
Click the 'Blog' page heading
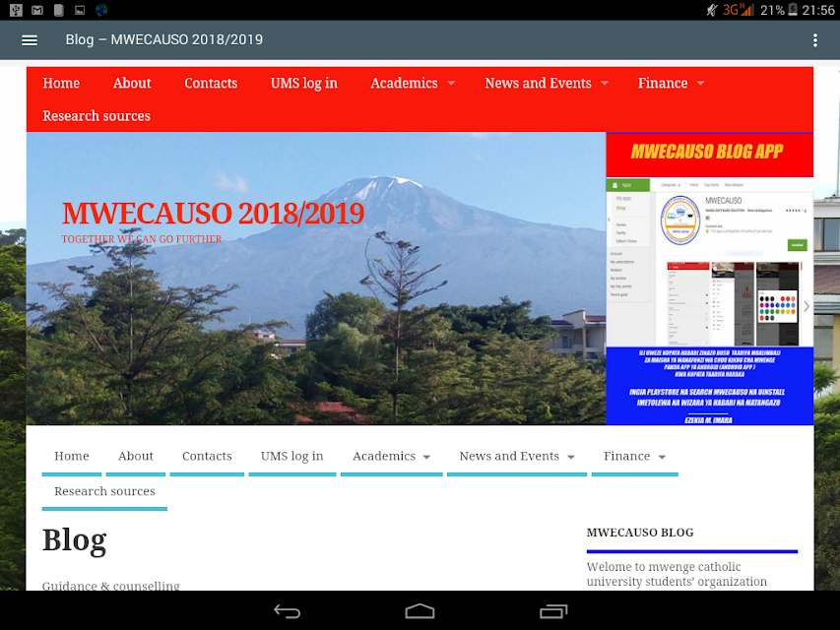75,540
